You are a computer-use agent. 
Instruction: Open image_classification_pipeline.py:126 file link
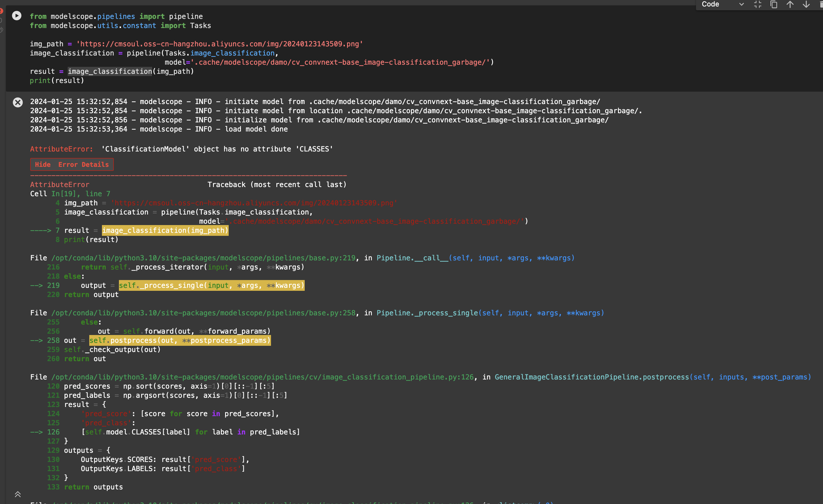coord(262,377)
